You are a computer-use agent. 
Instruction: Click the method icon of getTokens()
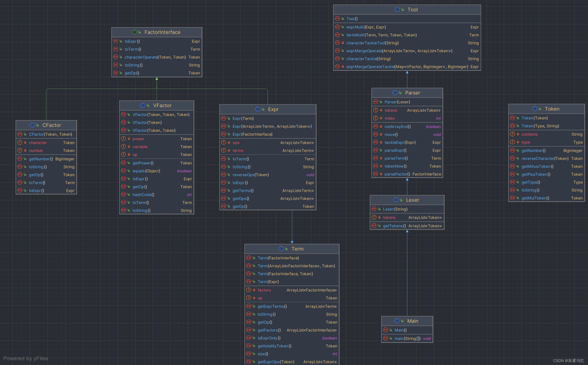pos(374,226)
